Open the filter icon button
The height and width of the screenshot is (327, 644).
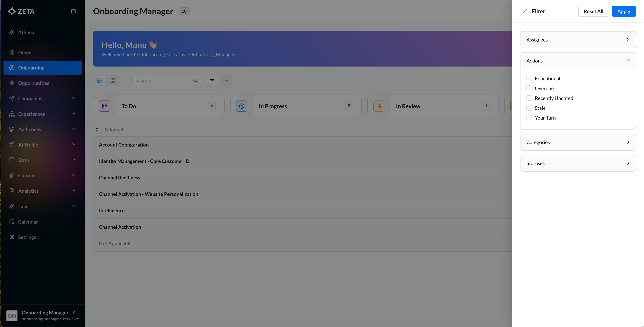[x=212, y=81]
